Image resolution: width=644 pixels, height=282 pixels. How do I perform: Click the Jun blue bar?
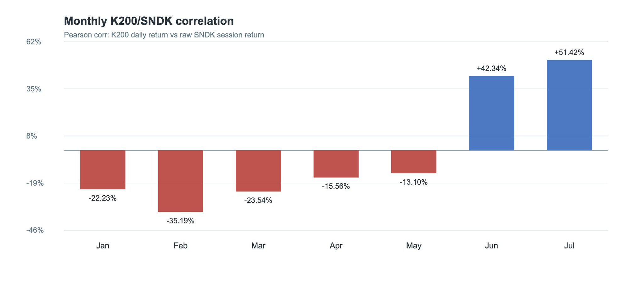pyautogui.click(x=491, y=113)
